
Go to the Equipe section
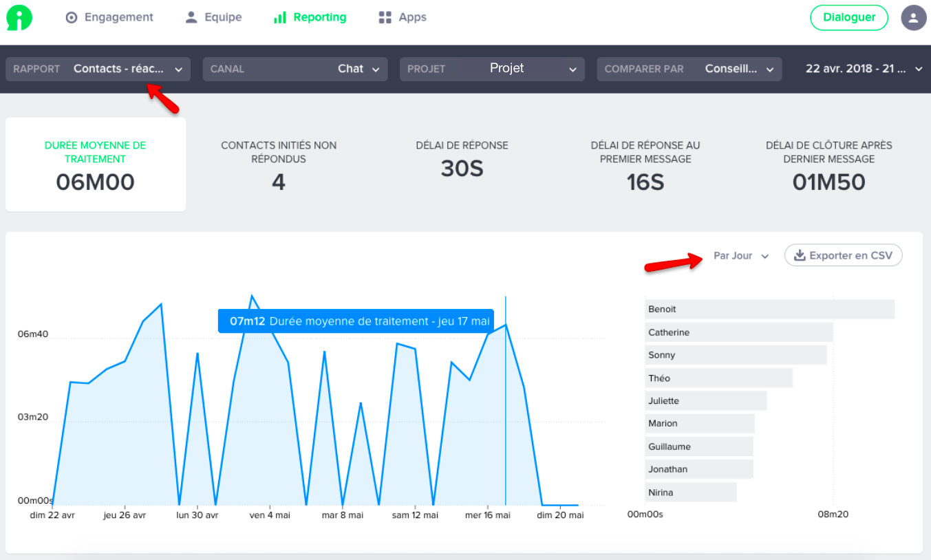[214, 17]
